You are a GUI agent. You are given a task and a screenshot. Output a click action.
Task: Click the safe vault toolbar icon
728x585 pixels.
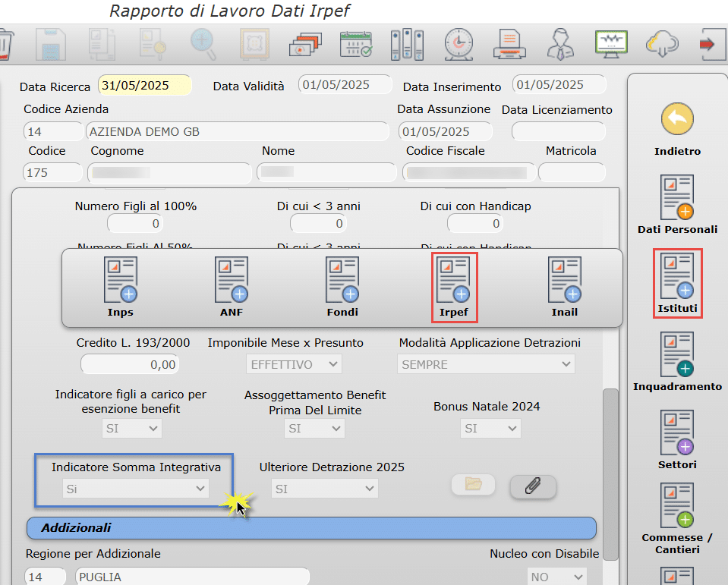click(254, 45)
